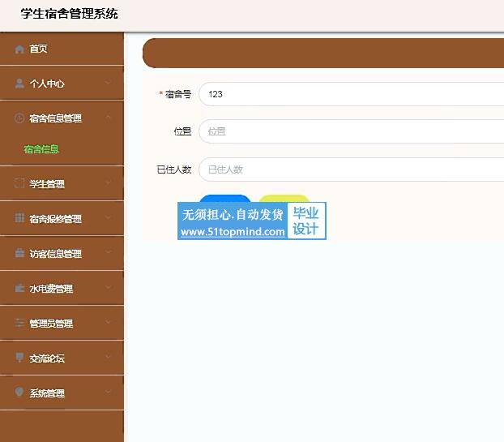Viewport: 504px width, 442px height.
Task: Expand the 学生管理 chevron
Action: [x=108, y=182]
